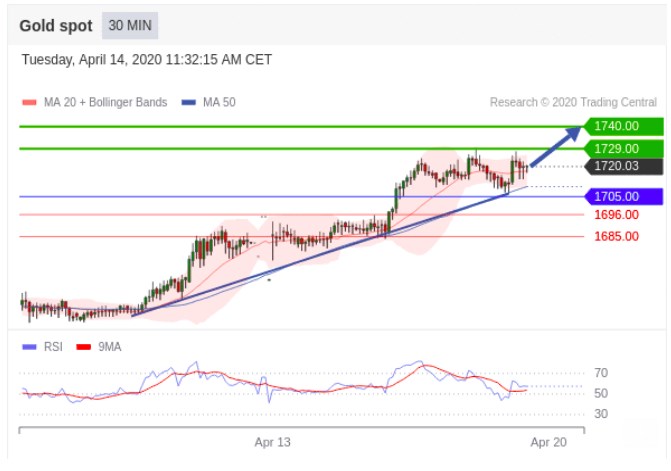Viewport: 671px width, 471px height.
Task: Click the 30 MIN timeframe badge
Action: coord(130,26)
